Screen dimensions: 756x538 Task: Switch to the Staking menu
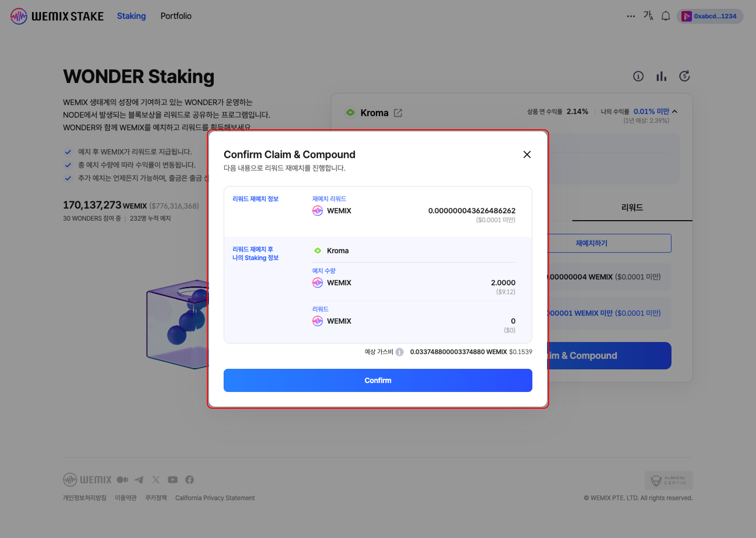[131, 16]
